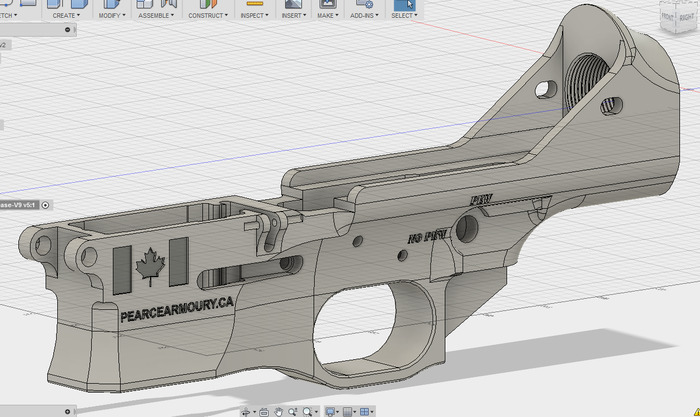Open the Grid and Snaps dropdown
Viewport: 700px width, 417px height.
pos(354,411)
